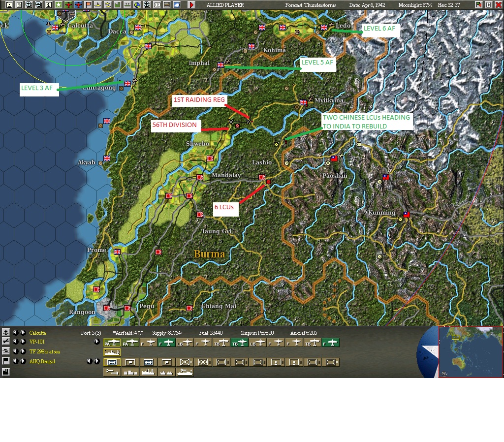Click the wrench and arrow base button
504x442 pixels.
point(112,372)
